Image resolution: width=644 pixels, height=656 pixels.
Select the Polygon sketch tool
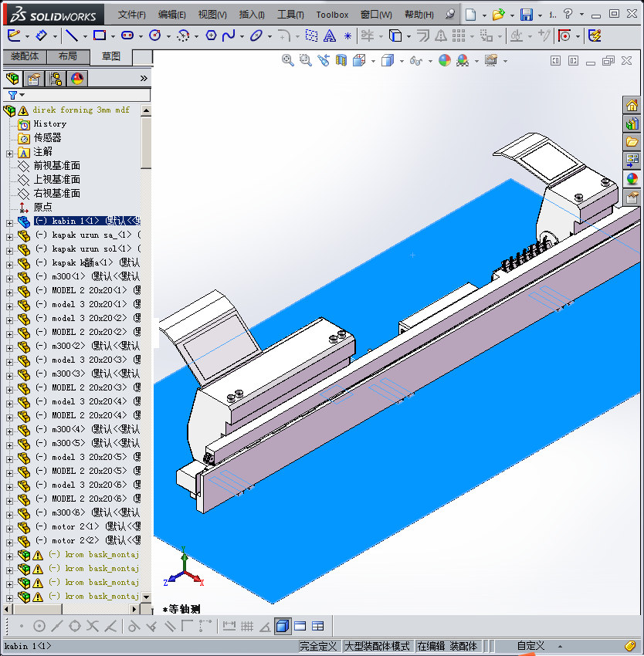(211, 36)
